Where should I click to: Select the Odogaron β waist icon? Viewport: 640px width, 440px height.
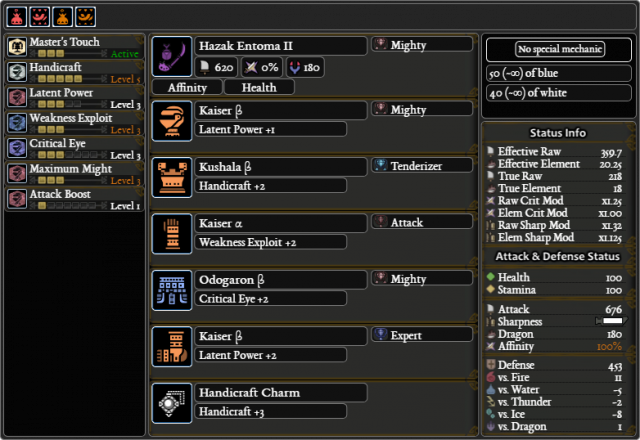172,290
